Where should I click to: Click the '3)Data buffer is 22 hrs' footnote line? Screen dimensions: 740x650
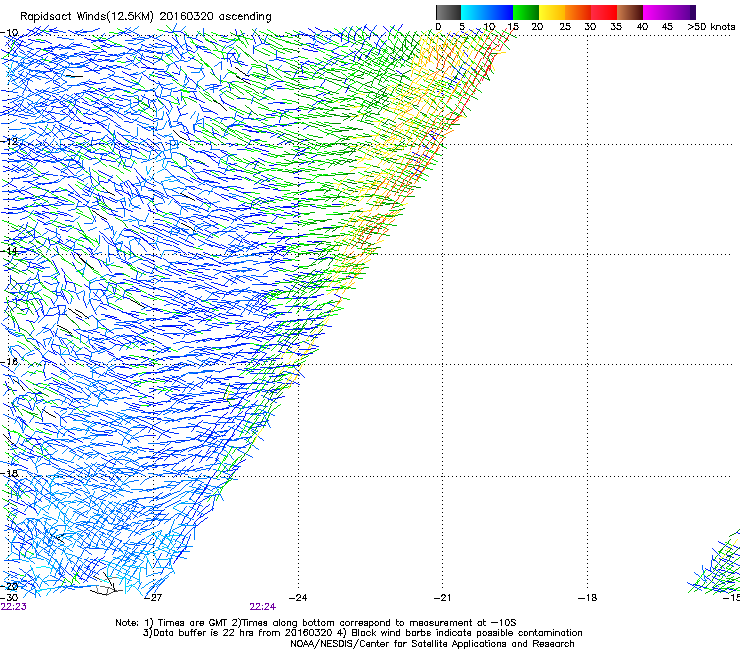coord(362,633)
